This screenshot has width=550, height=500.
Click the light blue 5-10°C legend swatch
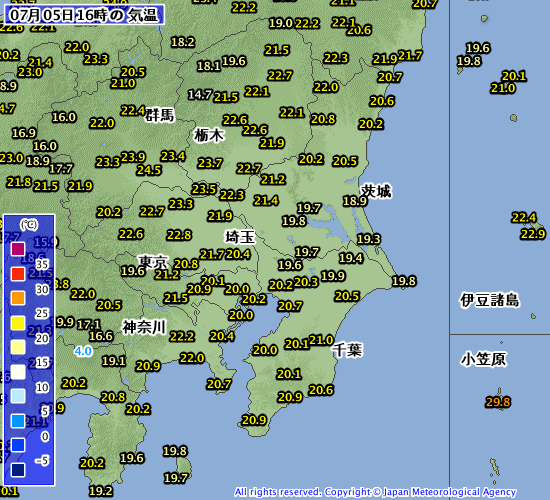point(18,396)
